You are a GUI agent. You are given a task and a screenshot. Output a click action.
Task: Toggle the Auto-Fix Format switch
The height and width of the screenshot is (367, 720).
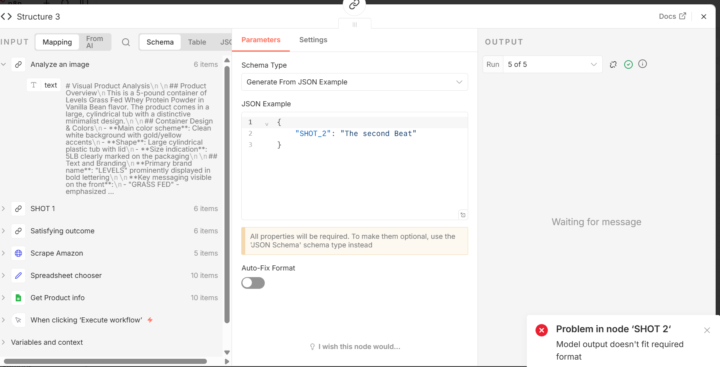pos(253,282)
